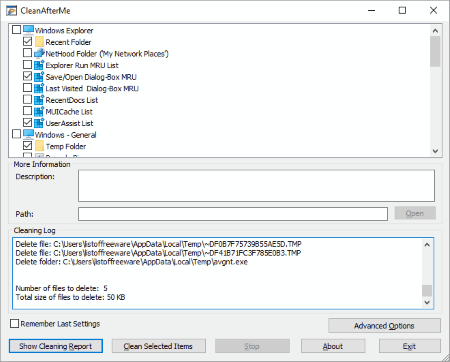Tick the Explorer Run MRU List checkbox

28,64
